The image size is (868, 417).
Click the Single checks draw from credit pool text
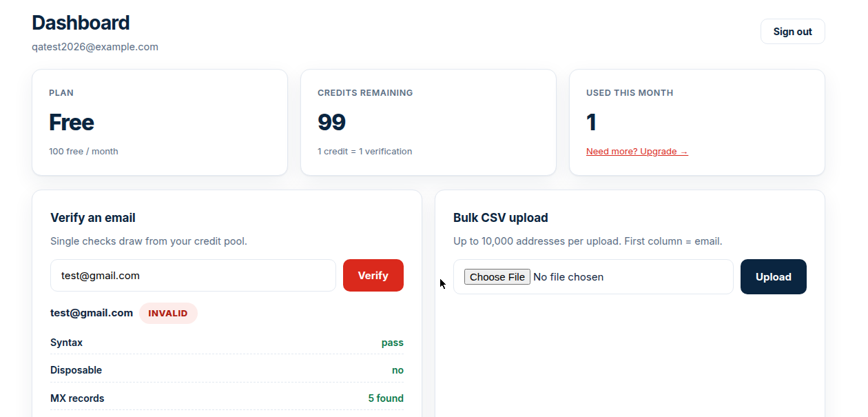[149, 241]
